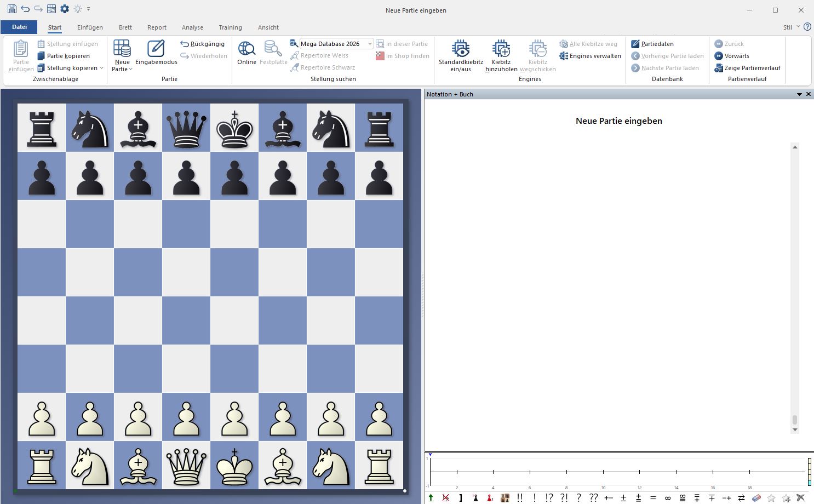Click the green up arrow in the annotation bar

click(x=431, y=498)
